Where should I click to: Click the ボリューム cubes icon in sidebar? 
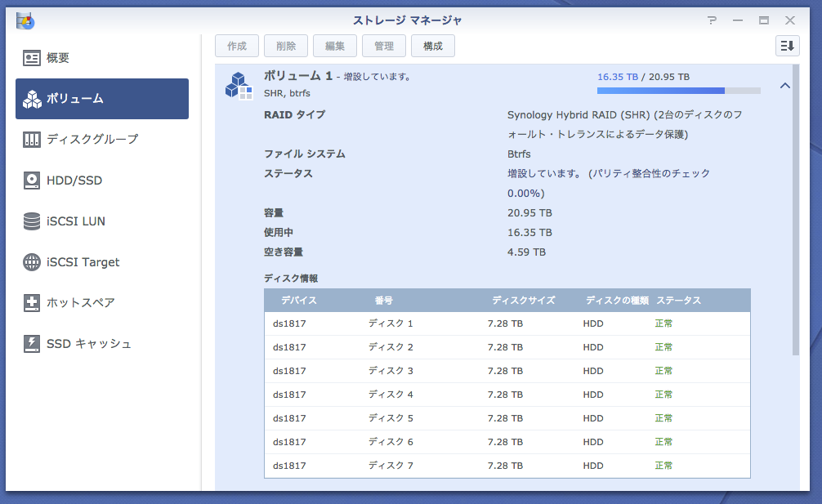click(x=32, y=99)
